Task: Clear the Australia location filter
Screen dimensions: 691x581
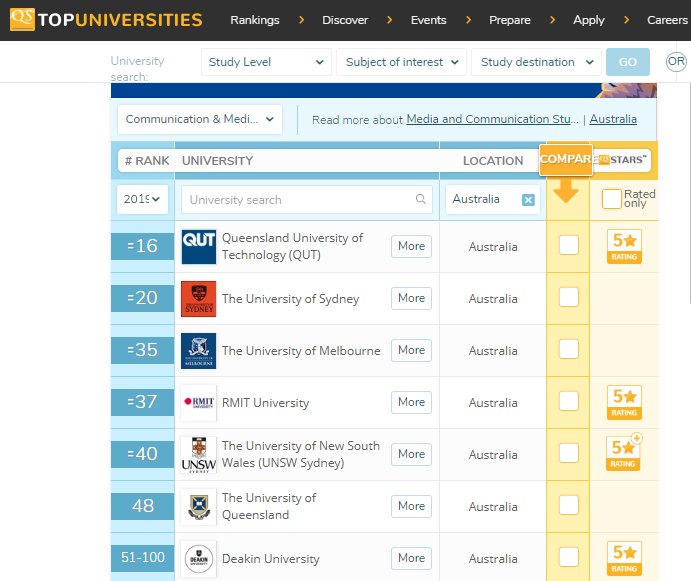Action: coord(528,200)
